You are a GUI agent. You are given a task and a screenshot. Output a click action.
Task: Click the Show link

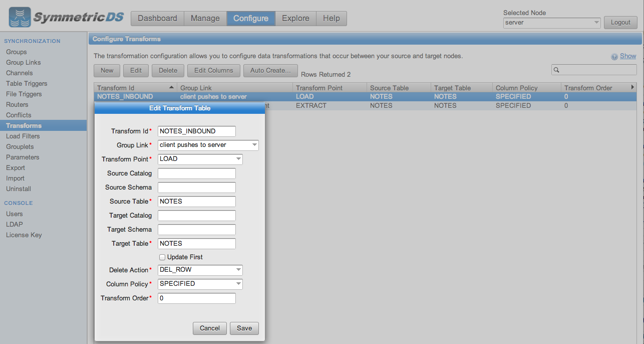coord(628,56)
